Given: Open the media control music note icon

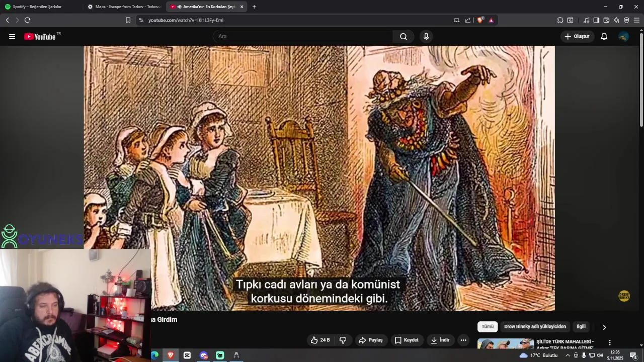Looking at the screenshot, I should click(x=586, y=20).
